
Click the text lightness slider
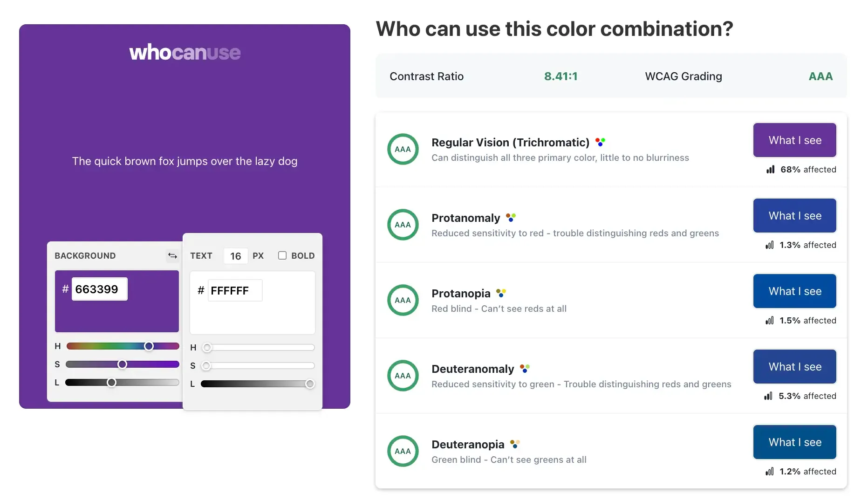pyautogui.click(x=258, y=384)
